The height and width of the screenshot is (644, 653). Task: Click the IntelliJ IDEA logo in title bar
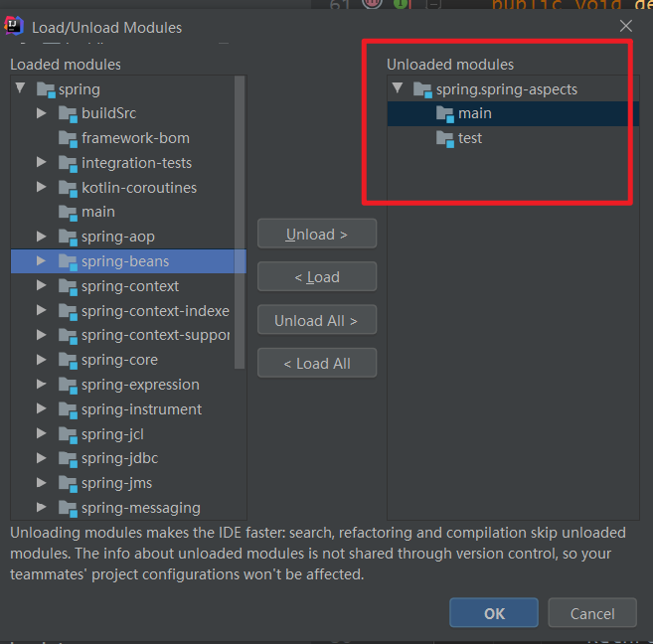coord(14,26)
